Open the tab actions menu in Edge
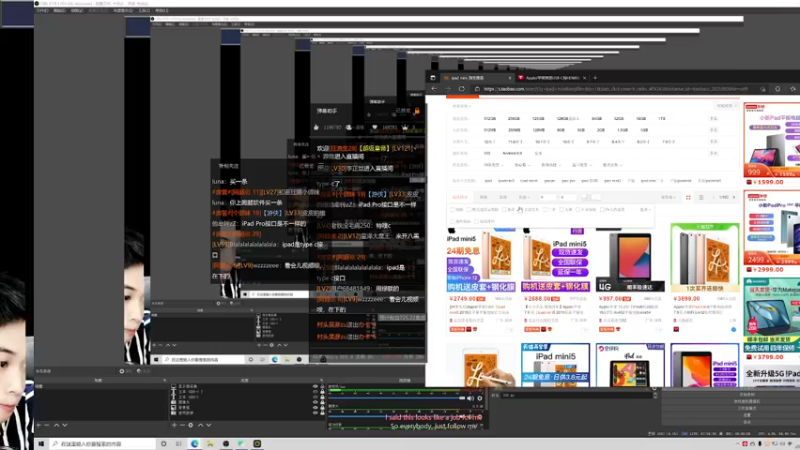This screenshot has height=450, width=800. [433, 78]
